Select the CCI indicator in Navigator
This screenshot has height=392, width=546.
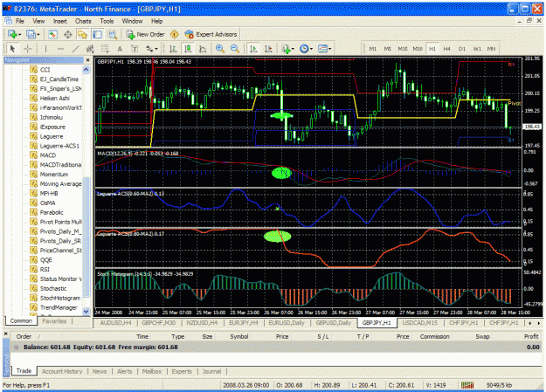pyautogui.click(x=45, y=70)
